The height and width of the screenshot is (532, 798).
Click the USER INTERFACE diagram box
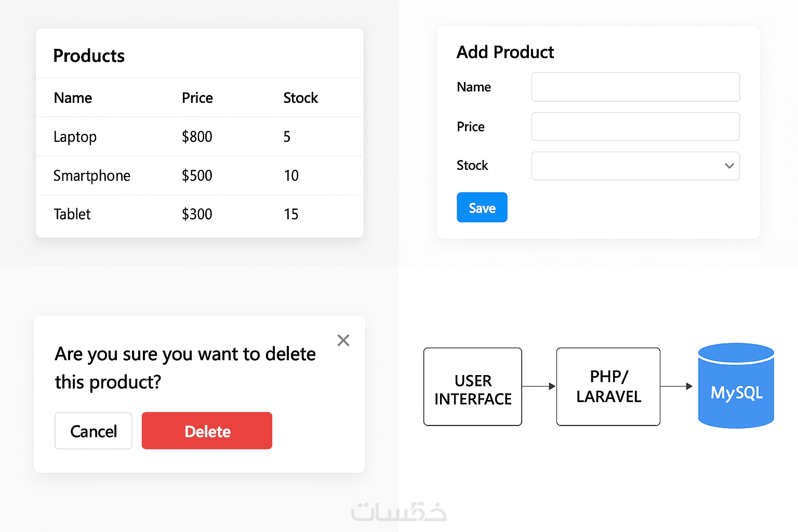(x=473, y=387)
